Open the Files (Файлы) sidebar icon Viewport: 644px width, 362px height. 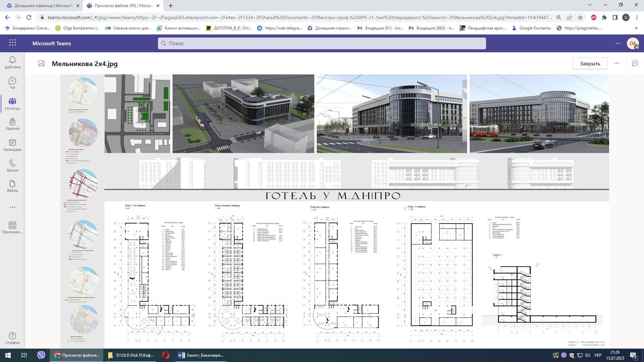12,186
